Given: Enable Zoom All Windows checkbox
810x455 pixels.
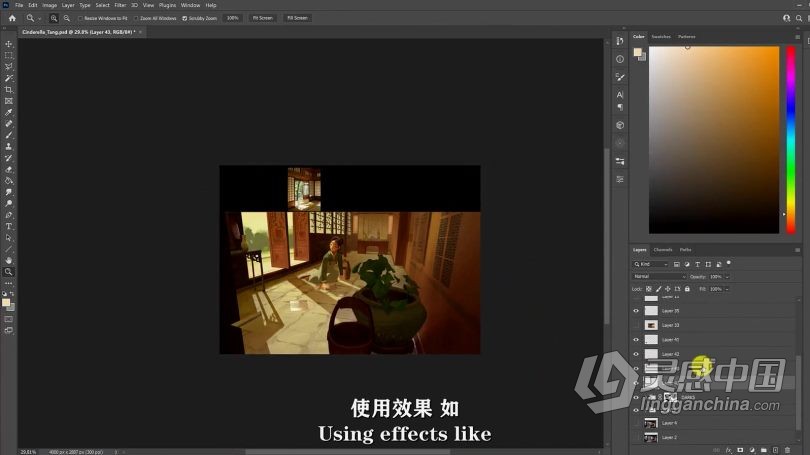Looking at the screenshot, I should coord(136,18).
